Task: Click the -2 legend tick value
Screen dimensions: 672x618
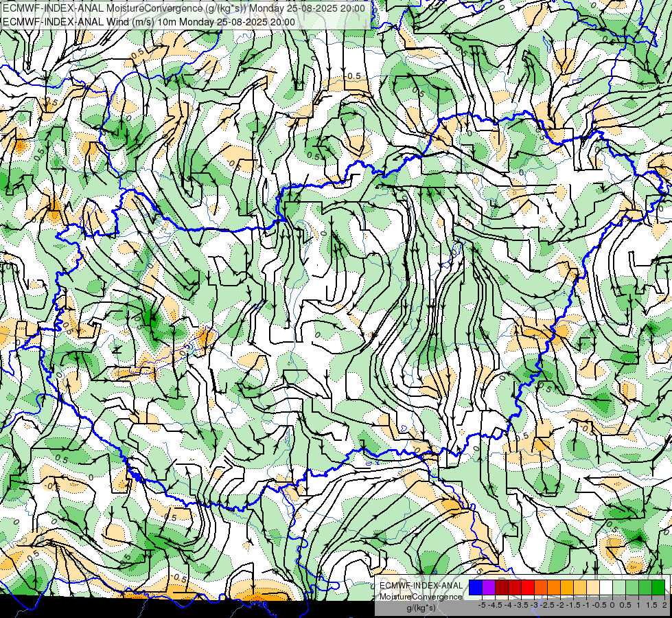Action: click(x=561, y=605)
